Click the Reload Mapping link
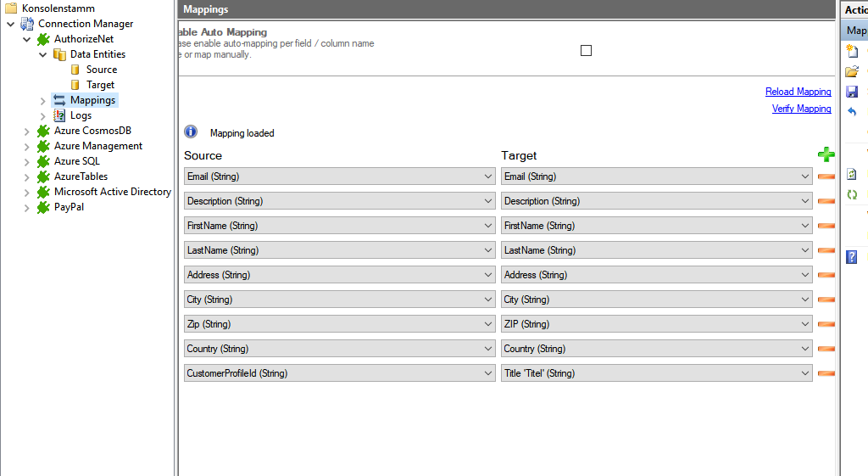 798,92
